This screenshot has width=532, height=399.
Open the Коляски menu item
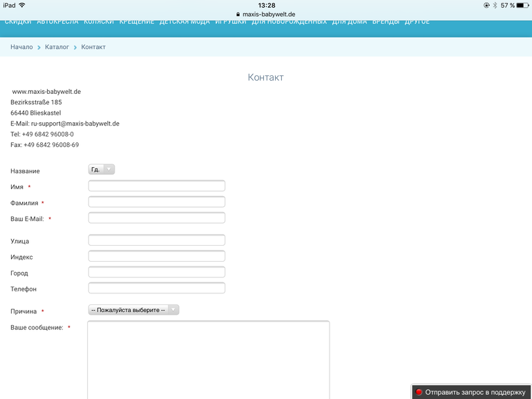tap(99, 21)
